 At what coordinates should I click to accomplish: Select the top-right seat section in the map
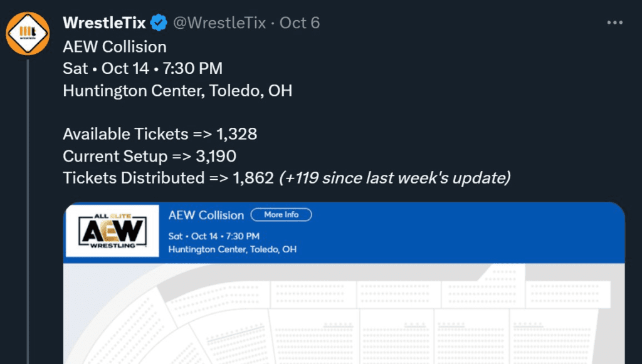(x=567, y=293)
